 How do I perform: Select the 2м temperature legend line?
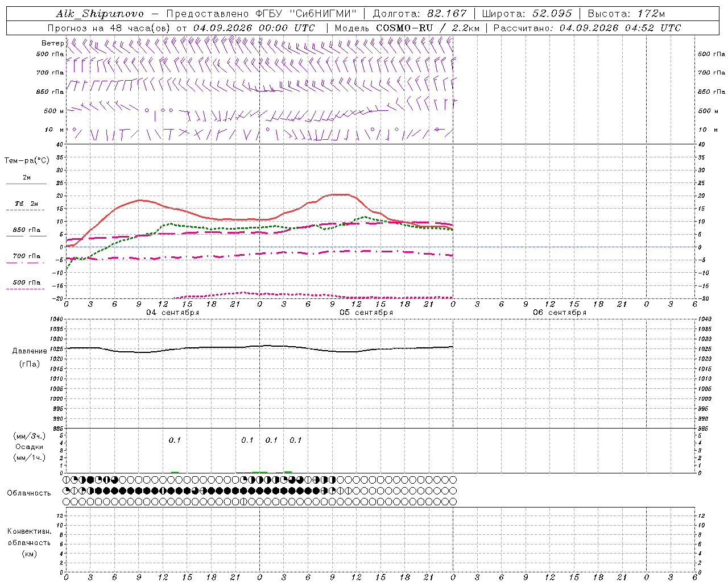pos(26,180)
